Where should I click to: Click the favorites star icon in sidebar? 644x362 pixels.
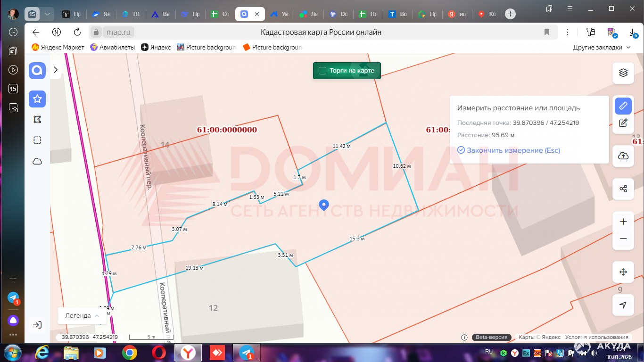tap(37, 99)
